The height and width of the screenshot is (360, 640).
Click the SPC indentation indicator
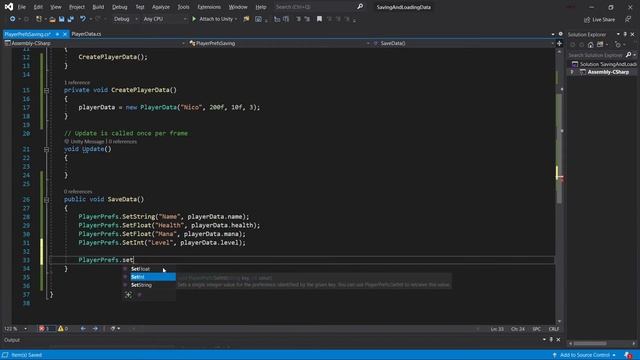coord(536,329)
